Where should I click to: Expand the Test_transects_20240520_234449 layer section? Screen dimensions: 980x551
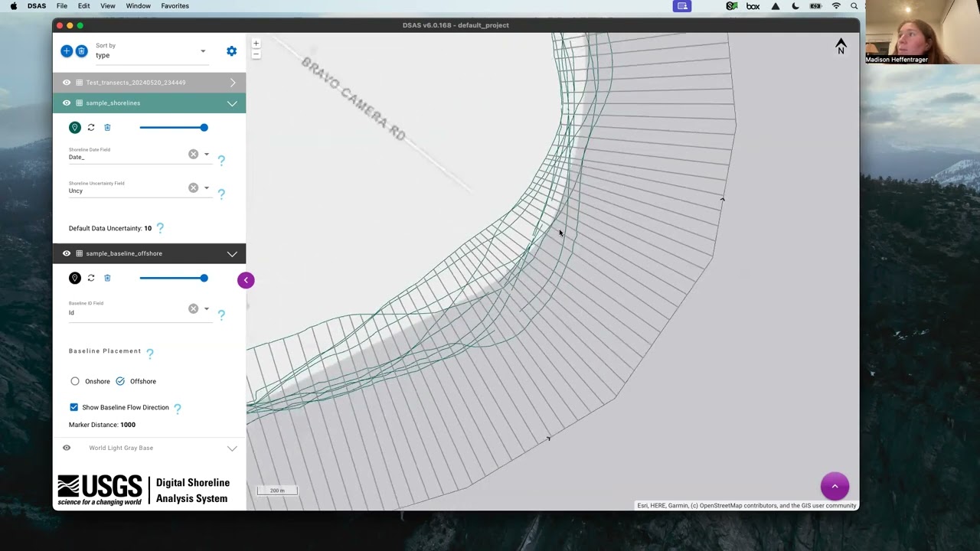click(x=233, y=83)
